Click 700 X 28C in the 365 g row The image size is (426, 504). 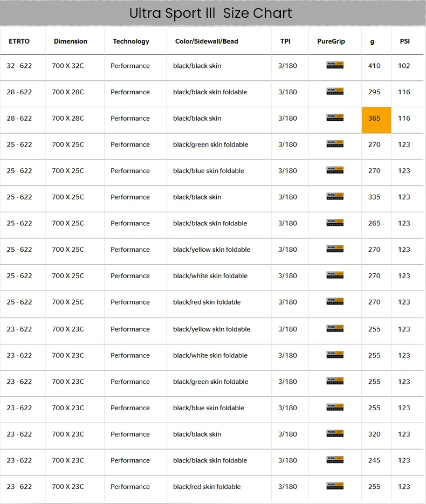click(68, 118)
